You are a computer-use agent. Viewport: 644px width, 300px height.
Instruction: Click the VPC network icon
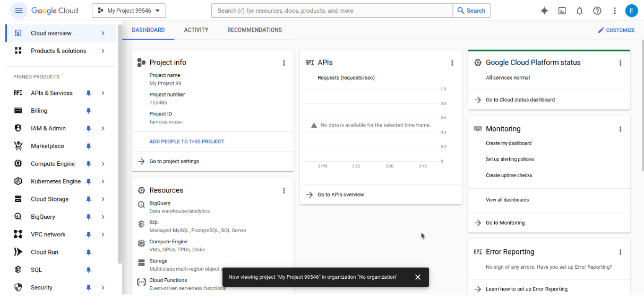(18, 234)
